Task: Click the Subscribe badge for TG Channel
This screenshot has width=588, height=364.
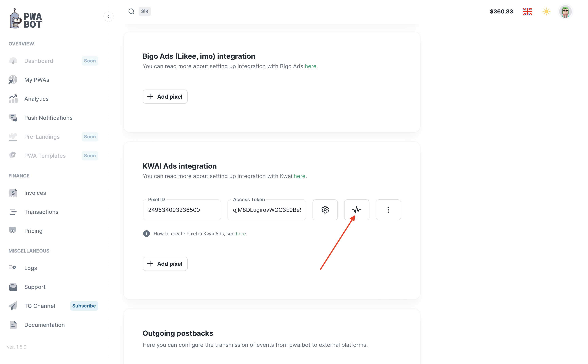Action: tap(84, 306)
